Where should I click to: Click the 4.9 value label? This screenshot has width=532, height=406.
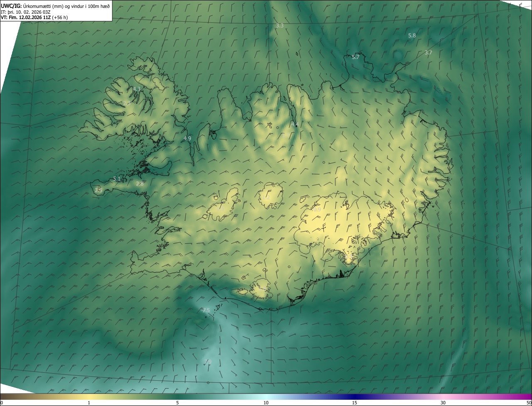click(x=187, y=139)
